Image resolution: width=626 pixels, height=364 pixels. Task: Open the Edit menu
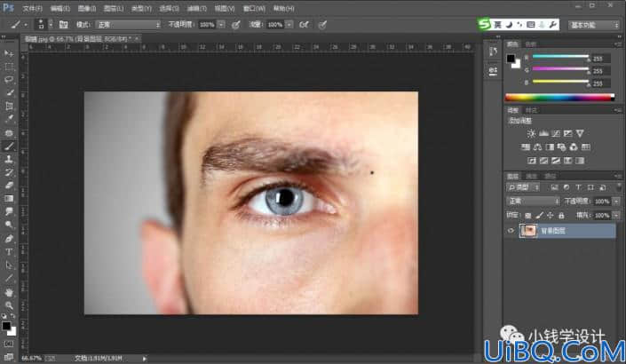59,8
